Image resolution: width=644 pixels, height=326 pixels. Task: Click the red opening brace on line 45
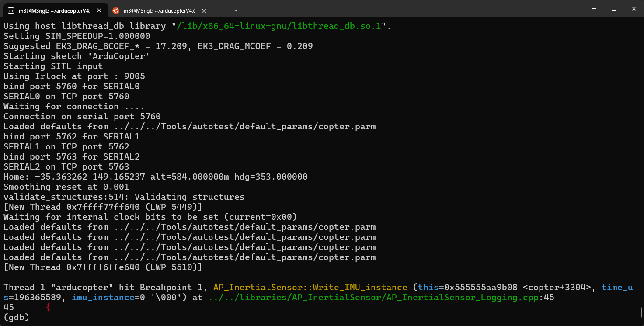tap(48, 308)
